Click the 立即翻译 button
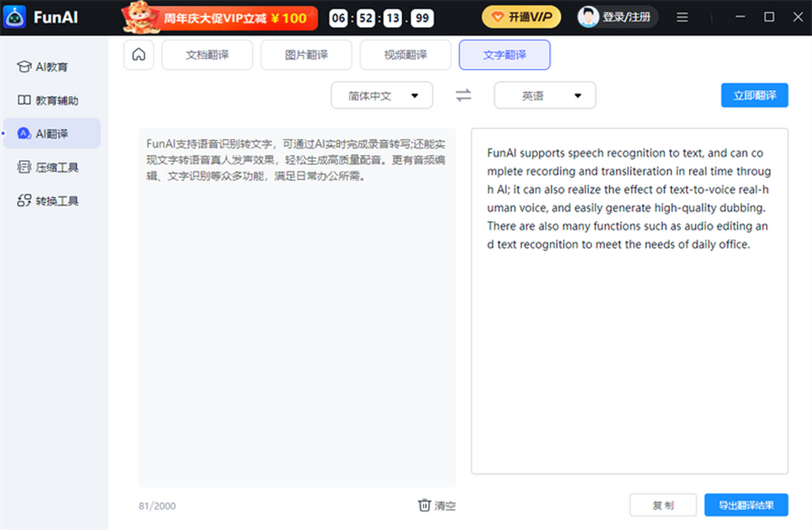 (754, 95)
